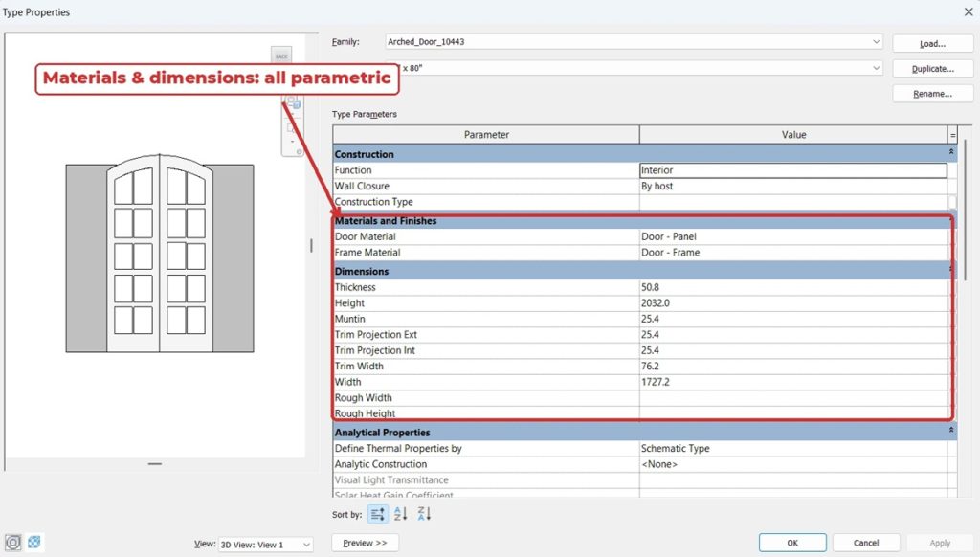This screenshot has height=557, width=980.
Task: Open the Family dropdown showing Arched_Door_10443
Action: (x=634, y=42)
